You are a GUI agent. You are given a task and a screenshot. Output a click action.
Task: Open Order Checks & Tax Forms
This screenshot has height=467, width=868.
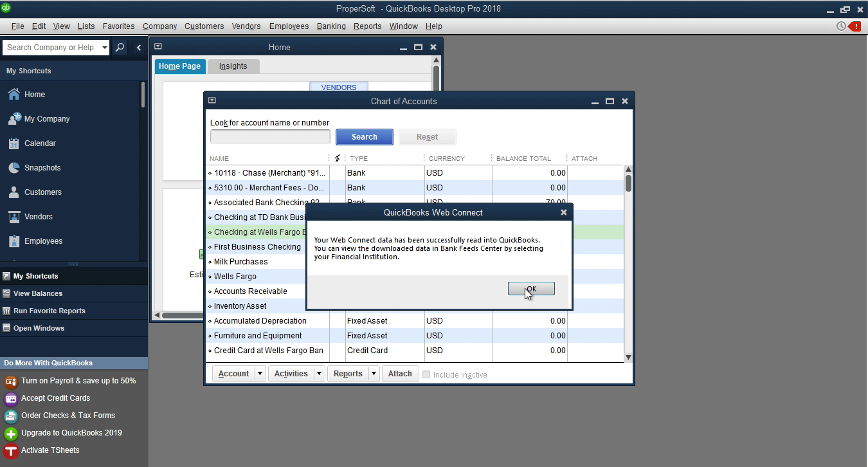click(x=68, y=416)
